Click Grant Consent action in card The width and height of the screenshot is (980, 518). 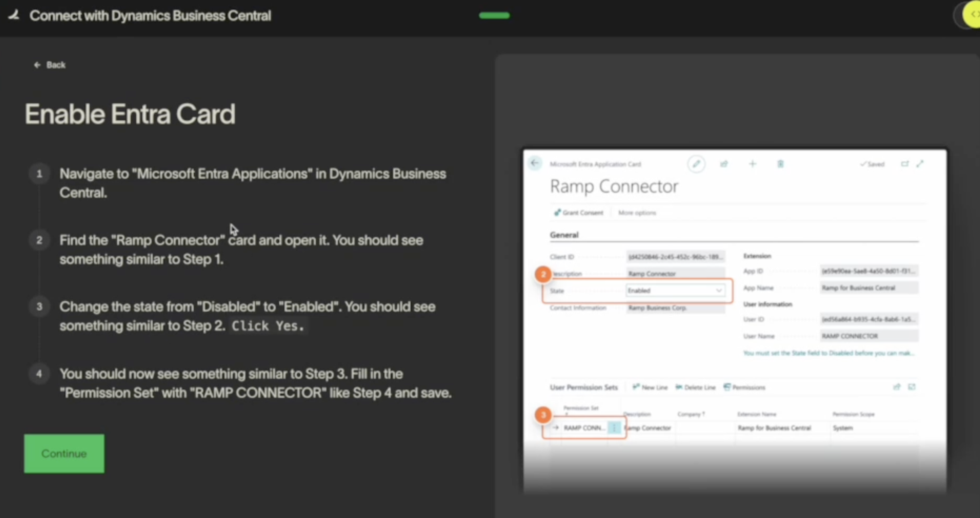pyautogui.click(x=579, y=213)
